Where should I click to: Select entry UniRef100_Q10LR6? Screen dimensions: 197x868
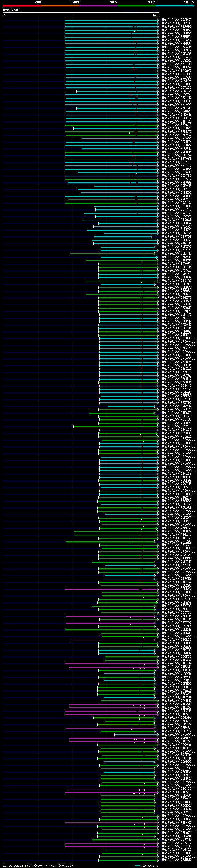(x=177, y=81)
